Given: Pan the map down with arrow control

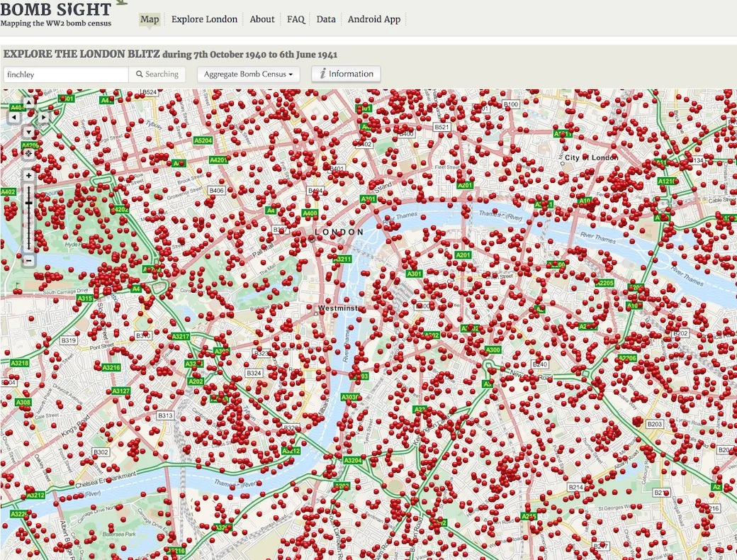Looking at the screenshot, I should coord(28,132).
